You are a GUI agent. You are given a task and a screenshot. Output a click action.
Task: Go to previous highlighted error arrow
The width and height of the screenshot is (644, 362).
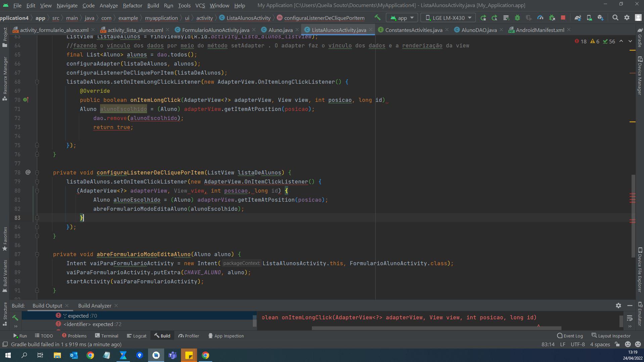click(621, 41)
